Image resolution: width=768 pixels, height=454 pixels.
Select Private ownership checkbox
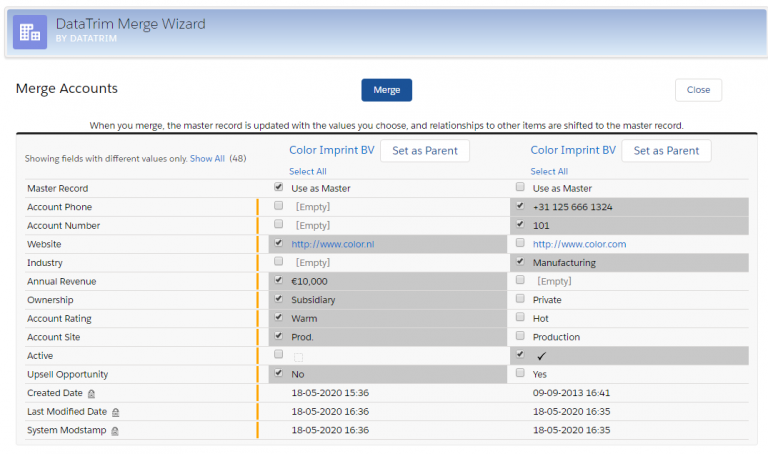pos(520,298)
